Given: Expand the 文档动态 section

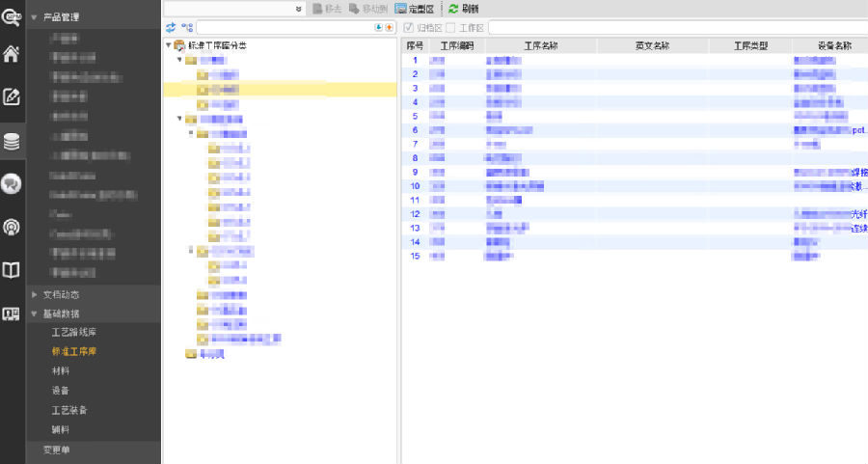Looking at the screenshot, I should click(36, 294).
